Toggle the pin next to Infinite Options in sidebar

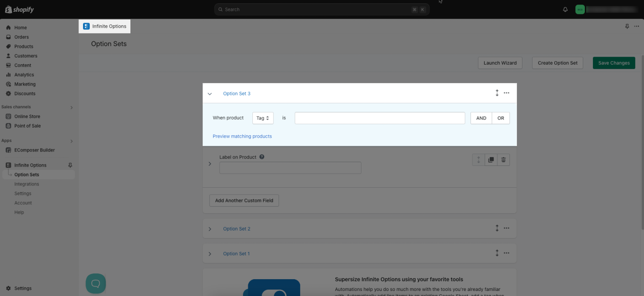(x=70, y=165)
